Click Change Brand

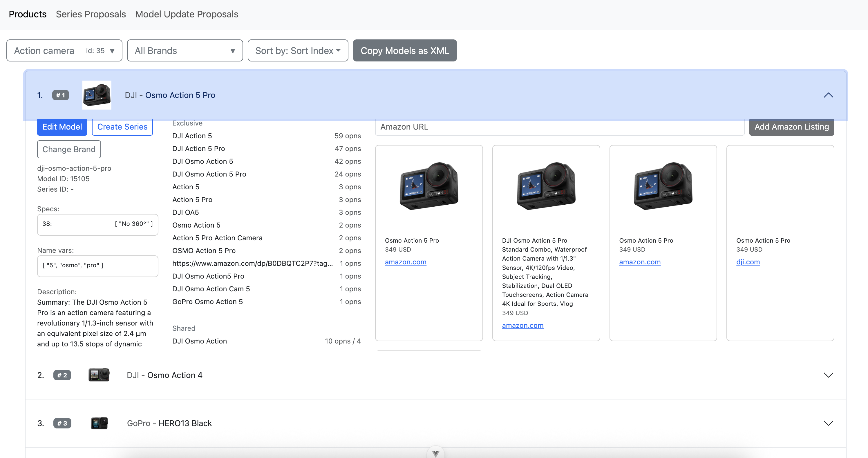coord(69,149)
